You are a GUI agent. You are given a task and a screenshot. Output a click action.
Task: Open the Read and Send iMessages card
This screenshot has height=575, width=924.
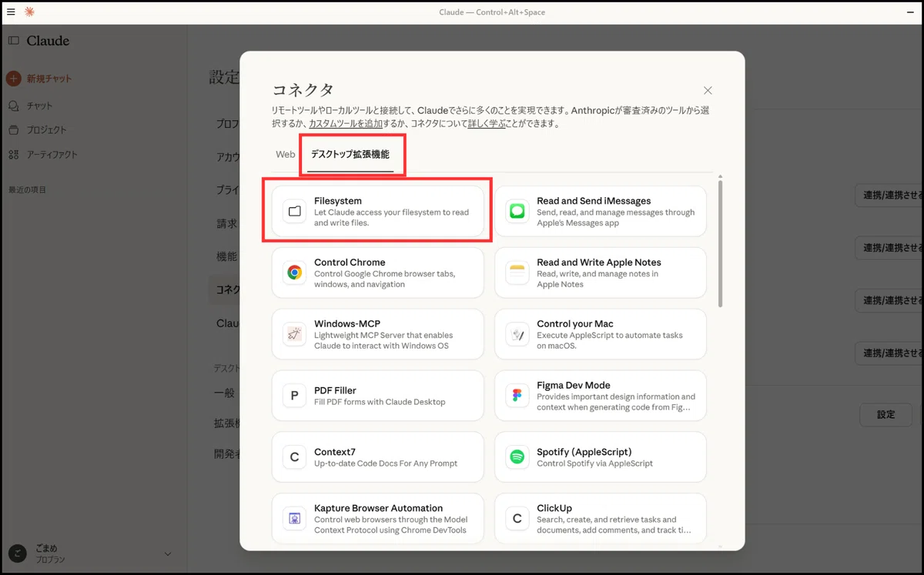(601, 211)
